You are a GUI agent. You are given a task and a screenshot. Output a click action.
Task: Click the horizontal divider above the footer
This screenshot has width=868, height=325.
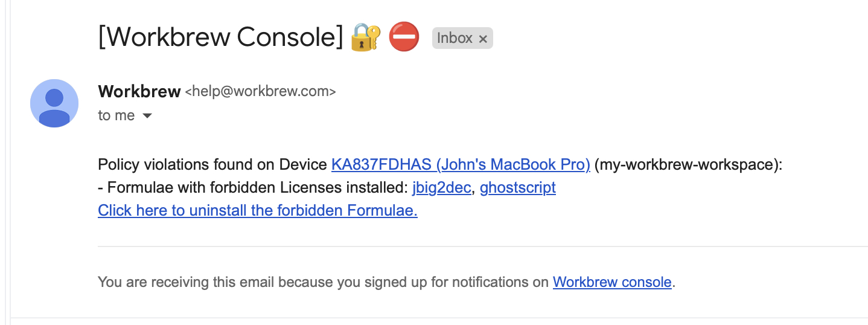click(482, 246)
